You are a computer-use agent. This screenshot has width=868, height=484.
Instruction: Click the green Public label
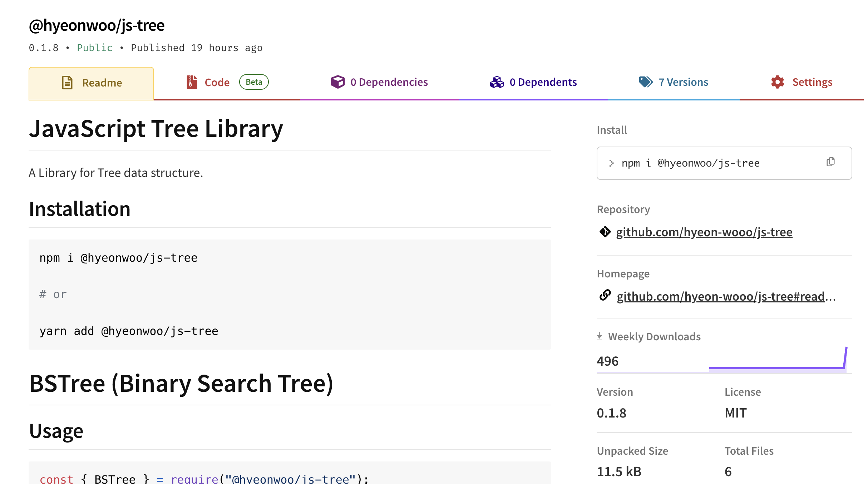click(94, 48)
